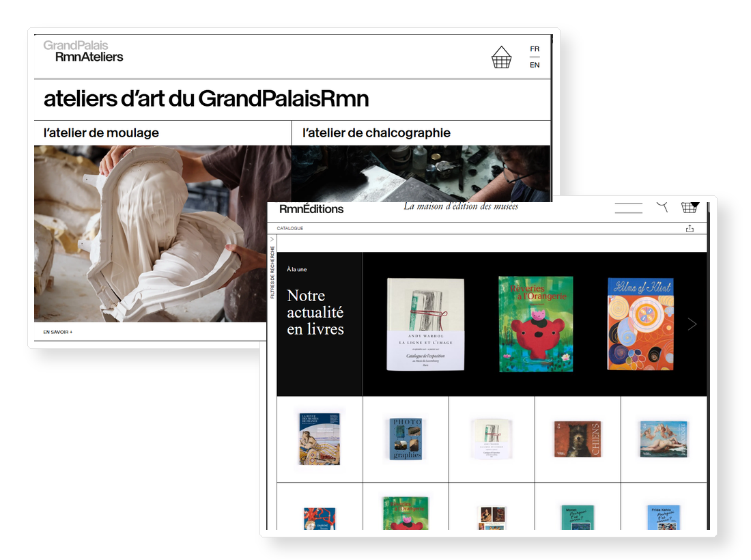Switch RmnAteliers language to EN
This screenshot has width=751, height=560.
(535, 65)
